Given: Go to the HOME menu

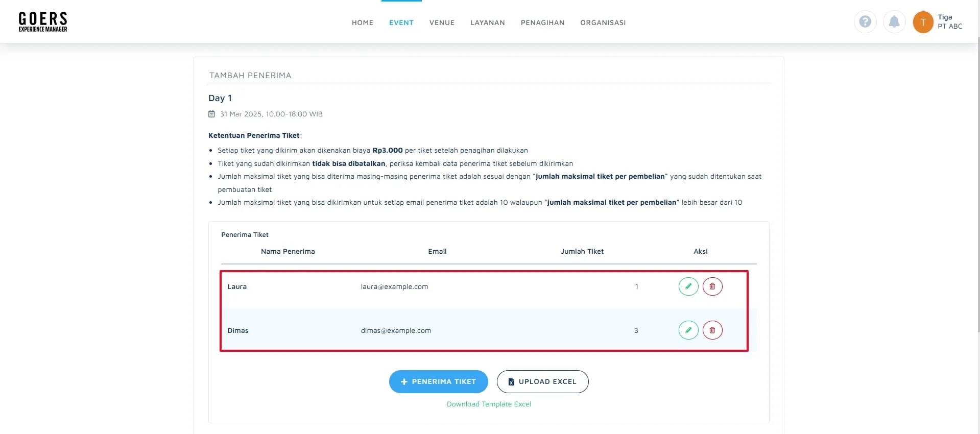Looking at the screenshot, I should click(x=363, y=22).
